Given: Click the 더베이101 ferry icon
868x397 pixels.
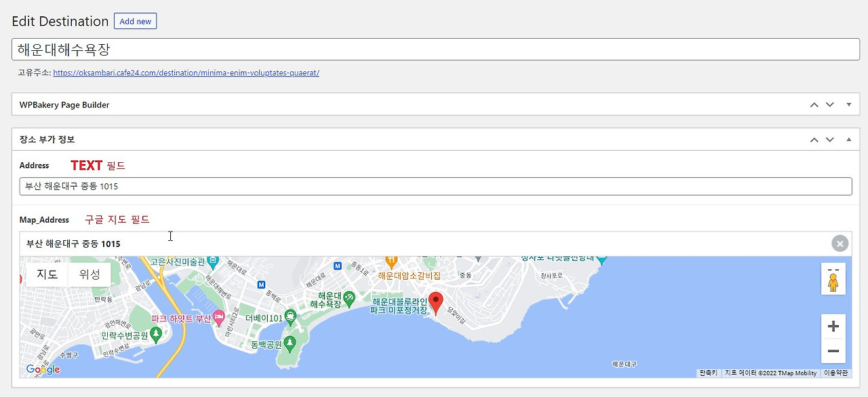Looking at the screenshot, I should (290, 316).
